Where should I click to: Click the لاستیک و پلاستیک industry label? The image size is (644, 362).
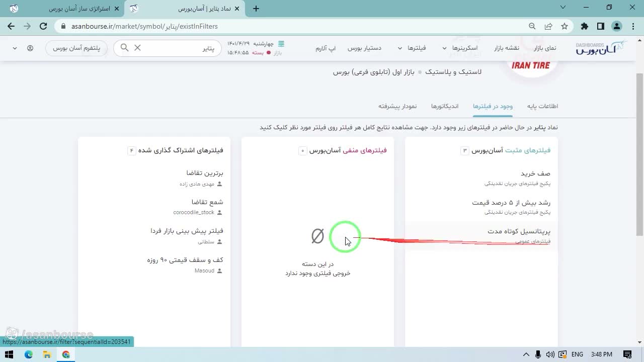(x=453, y=72)
